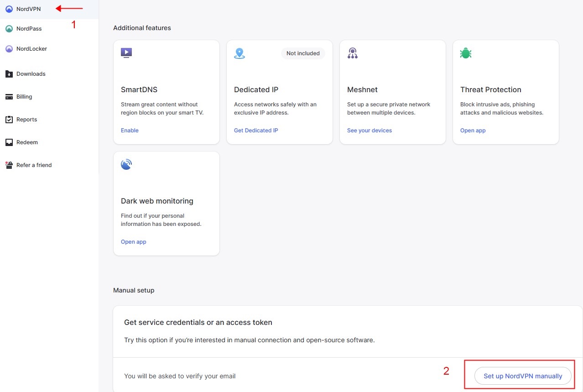This screenshot has height=392, width=583.
Task: Click Get service credentials or an access token heading
Action: 198,323
